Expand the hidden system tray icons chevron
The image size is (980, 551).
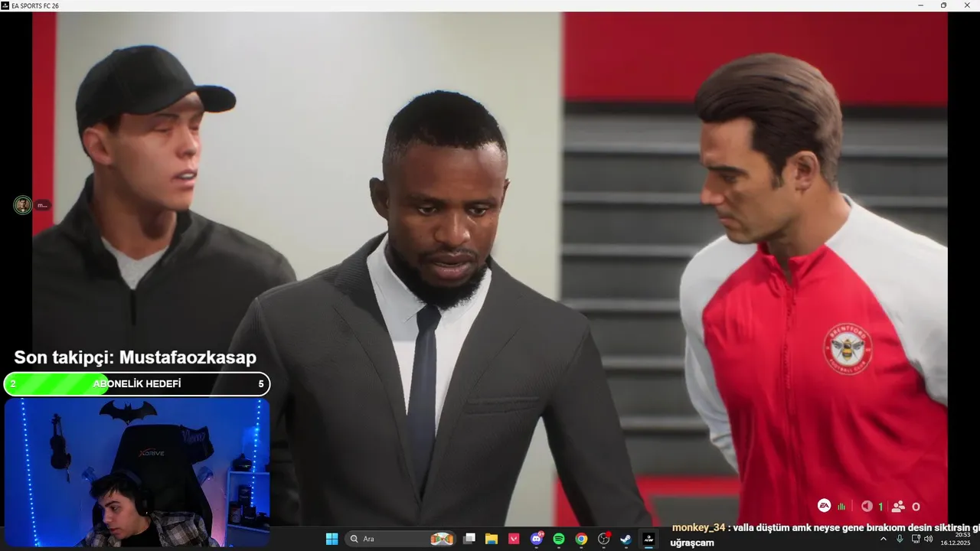884,539
